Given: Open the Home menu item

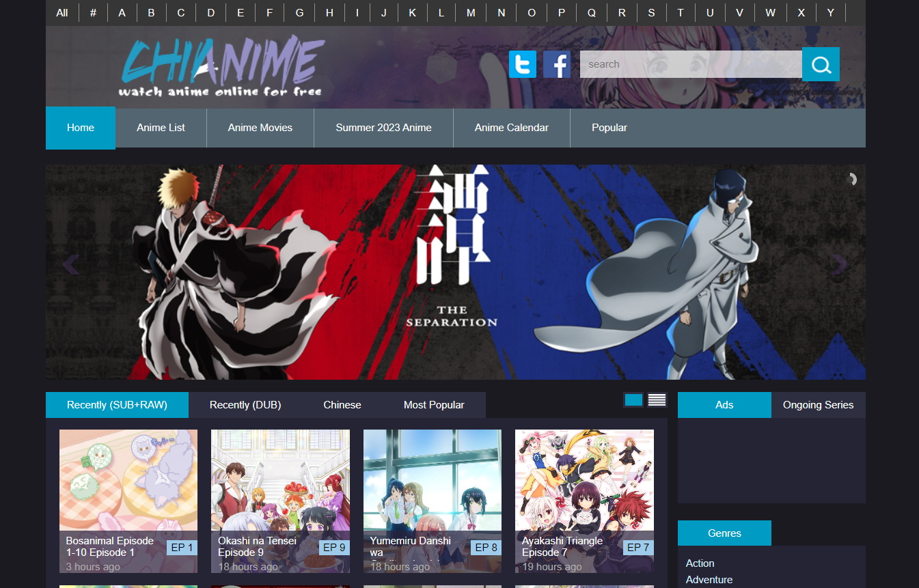Looking at the screenshot, I should click(x=81, y=128).
